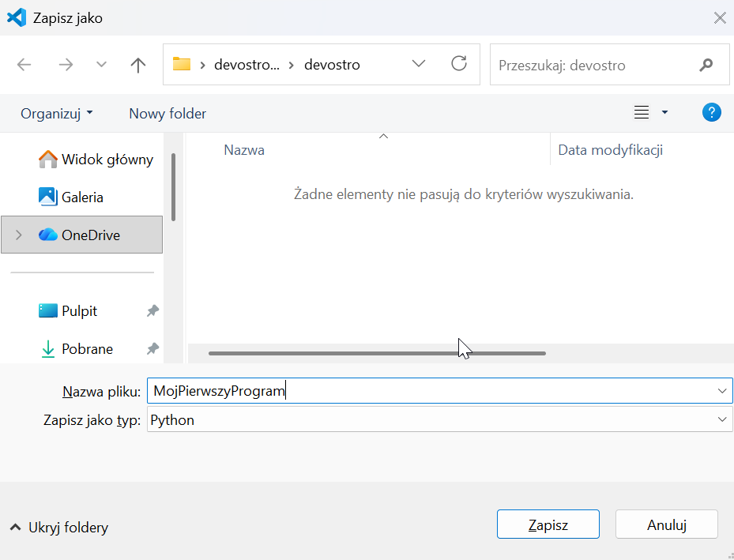Screen dimensions: 734x560
Task: Sort by the Data modyfikacji column
Action: pyautogui.click(x=611, y=150)
